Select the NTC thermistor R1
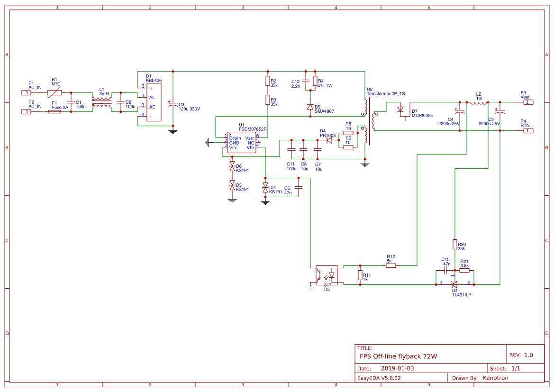The width and height of the screenshot is (554, 392). pyautogui.click(x=55, y=92)
